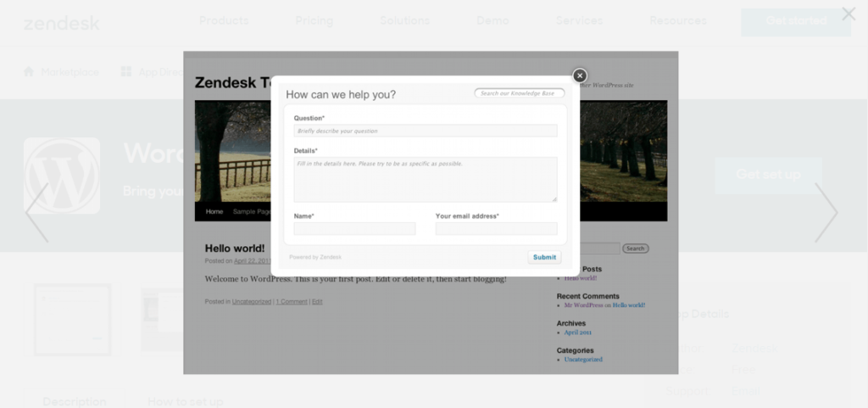868x408 pixels.
Task: Click Sample Page in the WordPress nav bar
Action: [252, 211]
